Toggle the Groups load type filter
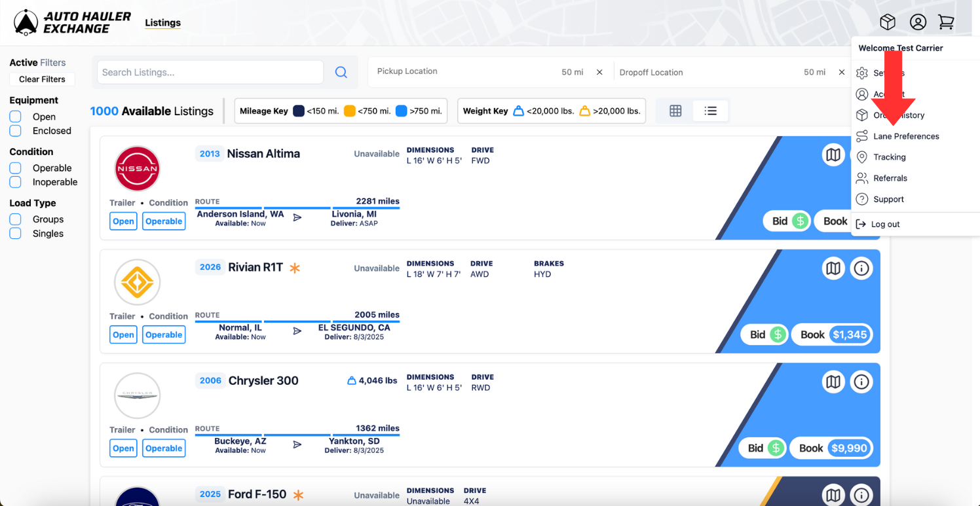 pos(15,219)
